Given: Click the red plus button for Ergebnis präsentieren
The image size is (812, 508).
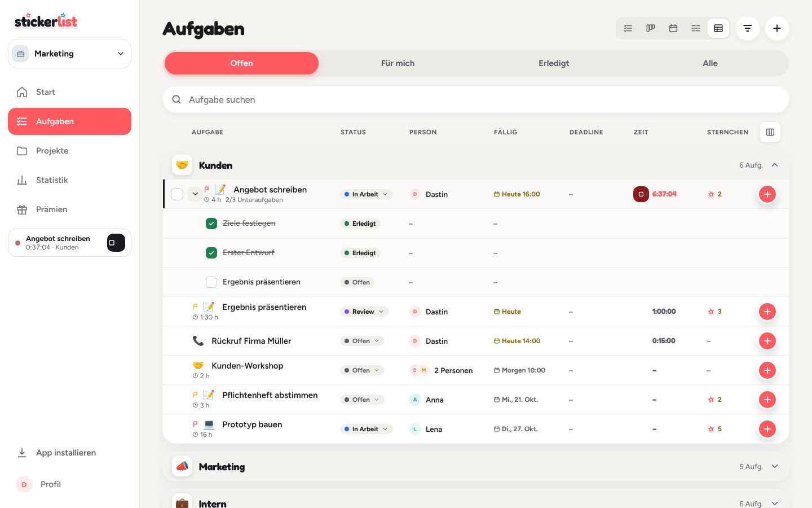Looking at the screenshot, I should coord(767,312).
